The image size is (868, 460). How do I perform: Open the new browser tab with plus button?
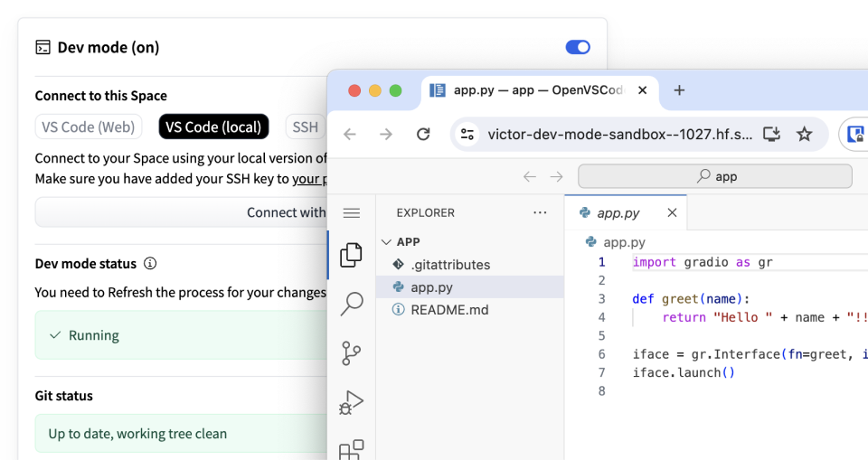[679, 90]
